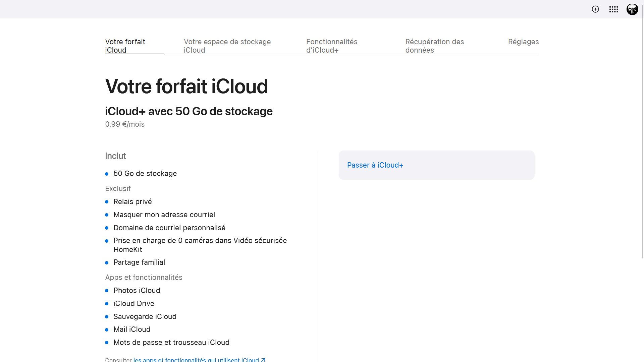This screenshot has width=644, height=362.
Task: Click the Sauvegarde iCloud item
Action: pos(145,317)
